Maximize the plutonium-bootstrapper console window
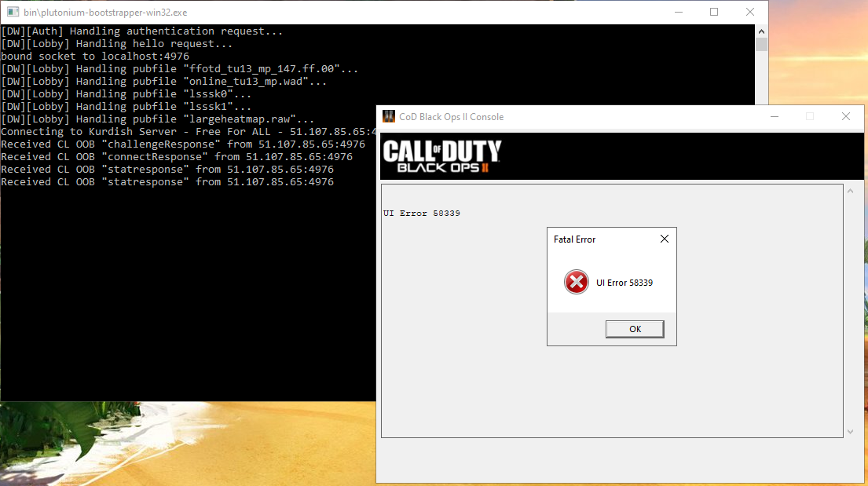Screen dimensions: 868x486 pyautogui.click(x=714, y=13)
